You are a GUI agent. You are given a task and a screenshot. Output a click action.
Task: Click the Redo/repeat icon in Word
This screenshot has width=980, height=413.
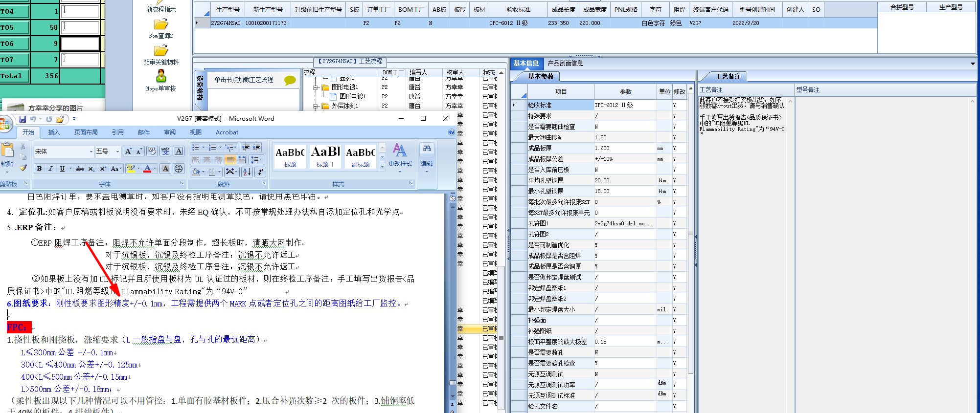(49, 119)
